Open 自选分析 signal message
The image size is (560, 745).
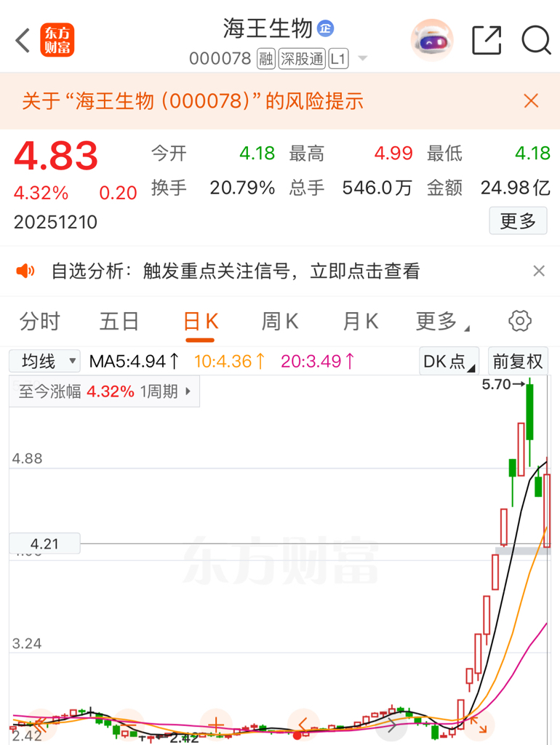[235, 271]
